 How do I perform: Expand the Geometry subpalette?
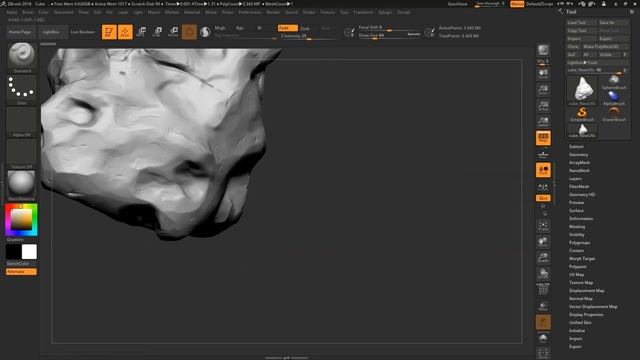(x=578, y=155)
